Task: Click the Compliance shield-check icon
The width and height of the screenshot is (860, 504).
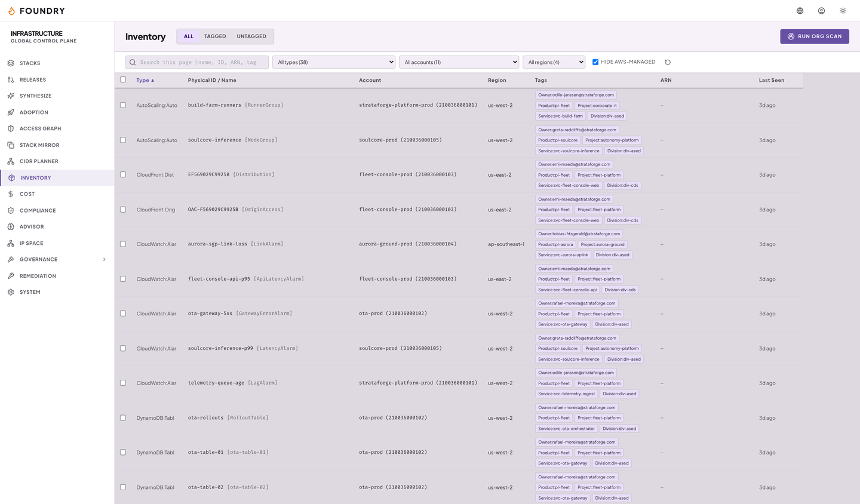Action: 11,210
